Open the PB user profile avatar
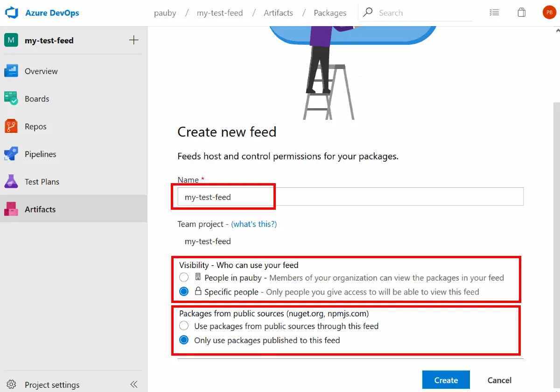Image resolution: width=560 pixels, height=392 pixels. tap(549, 13)
